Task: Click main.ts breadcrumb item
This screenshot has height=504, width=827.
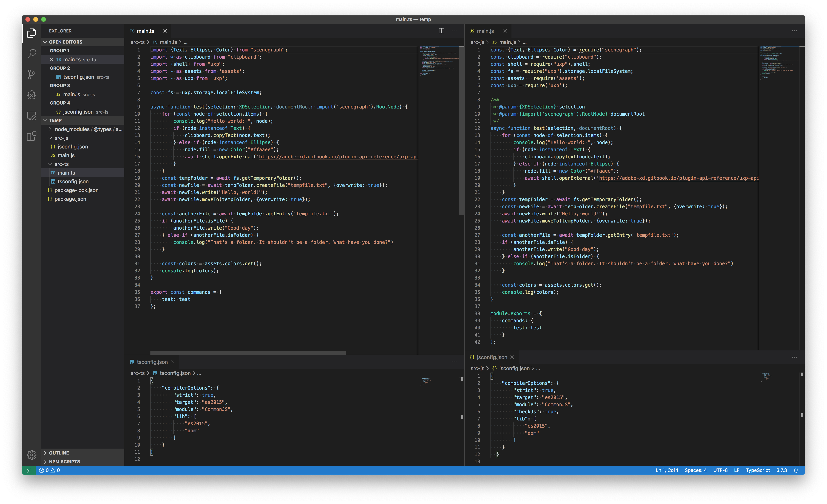Action: point(165,42)
